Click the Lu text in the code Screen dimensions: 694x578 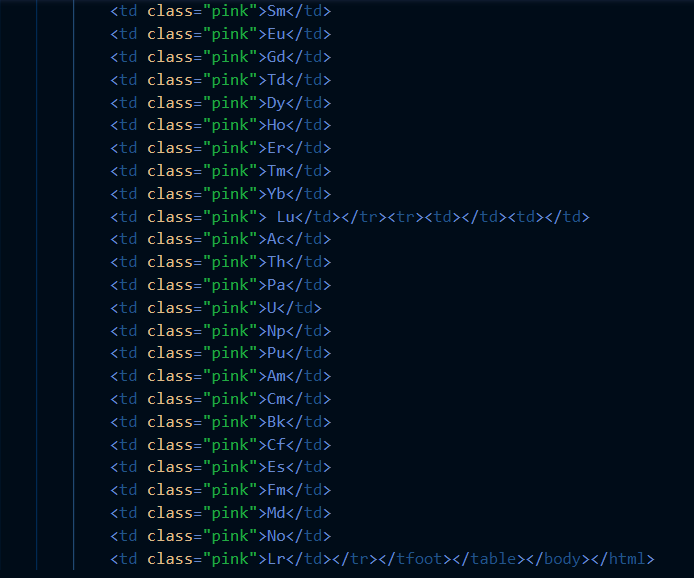pyautogui.click(x=285, y=217)
